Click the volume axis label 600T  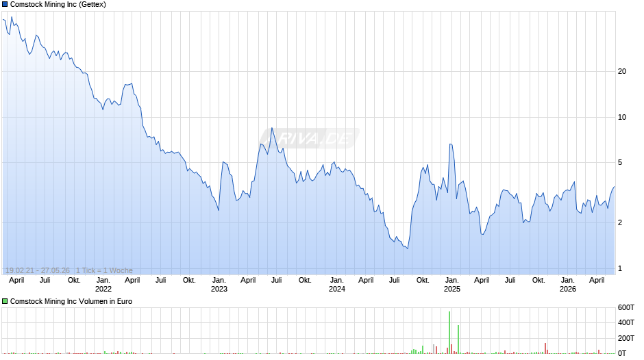tap(626, 307)
